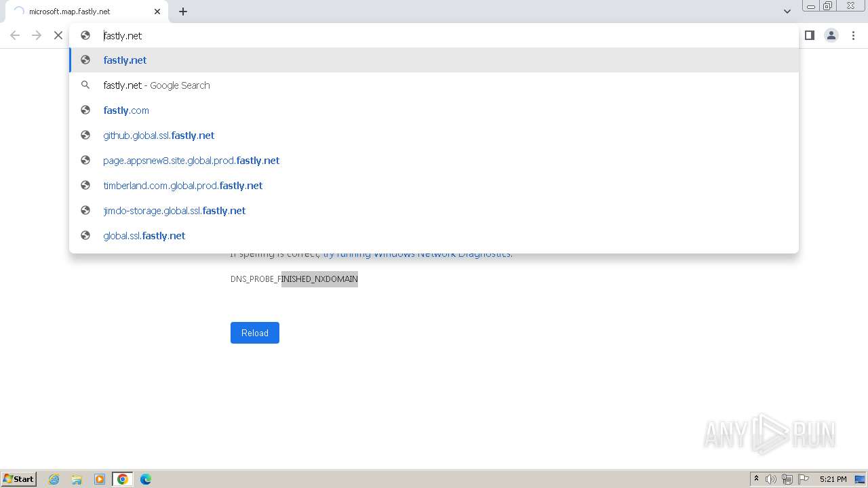The width and height of the screenshot is (868, 488).
Task: Choose fastly.net - Google Search suggestion
Action: tap(434, 85)
